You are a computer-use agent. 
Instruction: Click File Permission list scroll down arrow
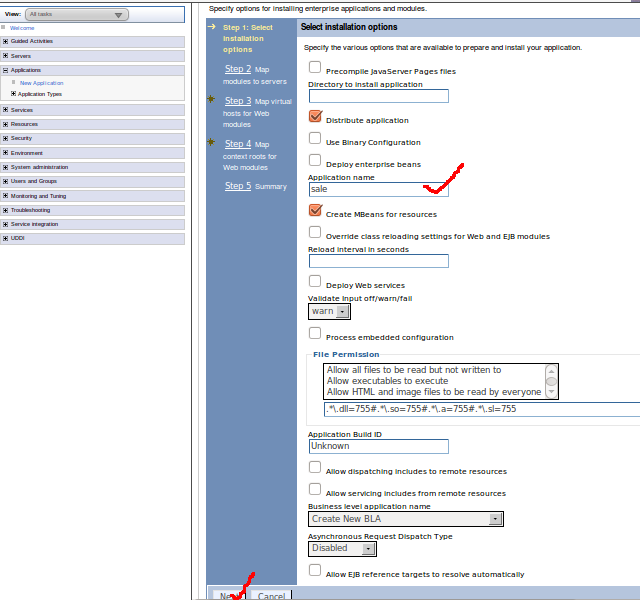(x=551, y=392)
